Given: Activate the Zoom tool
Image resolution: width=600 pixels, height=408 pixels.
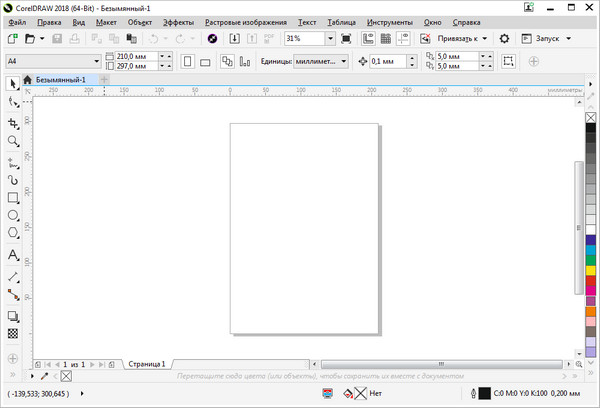Looking at the screenshot, I should click(13, 142).
